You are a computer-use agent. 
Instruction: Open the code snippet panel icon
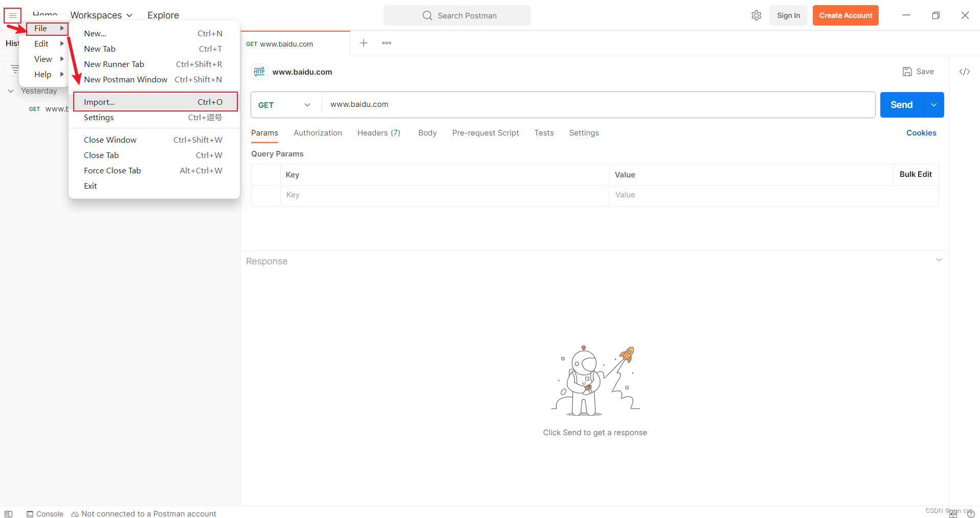tap(965, 72)
